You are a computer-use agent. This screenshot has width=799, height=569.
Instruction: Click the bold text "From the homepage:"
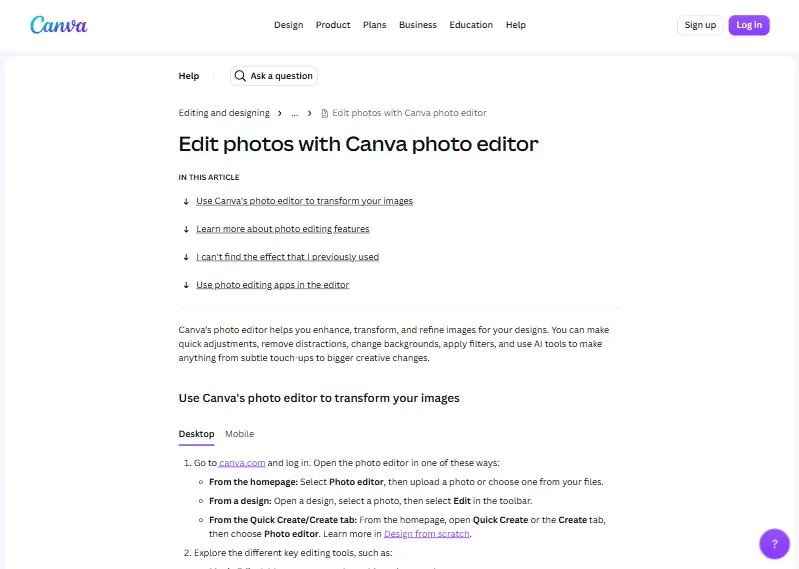253,482
